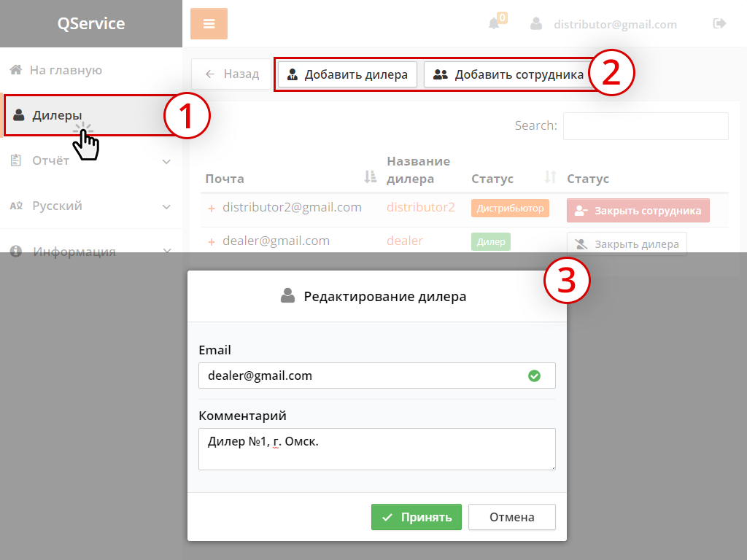This screenshot has width=747, height=560.
Task: Focus the Комментарий text area
Action: pos(376,448)
